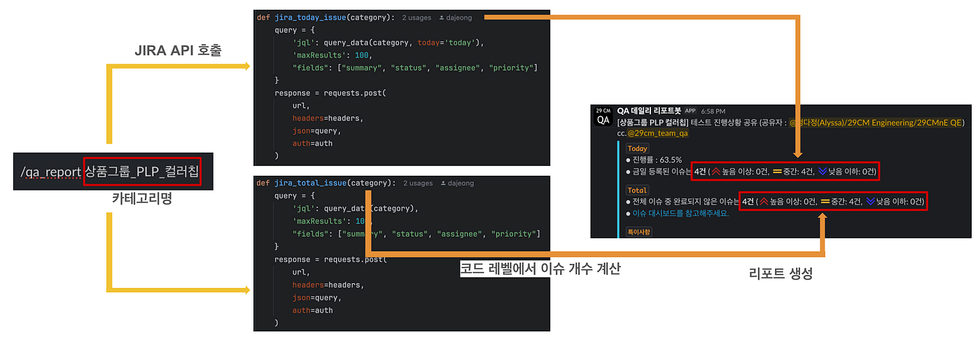Viewport: 980px width, 339px height.
Task: Show the 2 usages hint for jira_total_issue
Action: click(418, 184)
